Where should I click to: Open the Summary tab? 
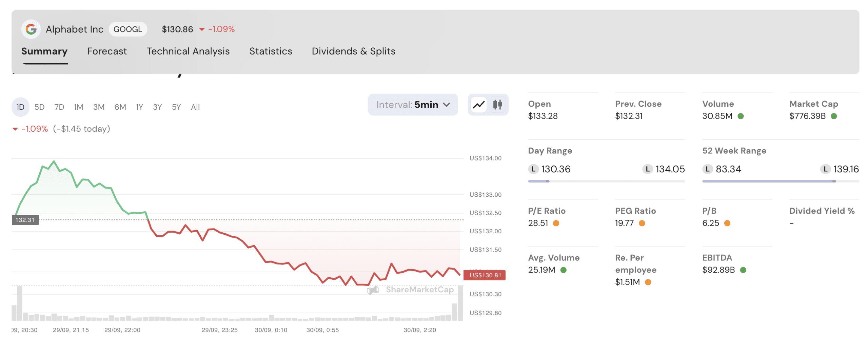click(x=44, y=51)
